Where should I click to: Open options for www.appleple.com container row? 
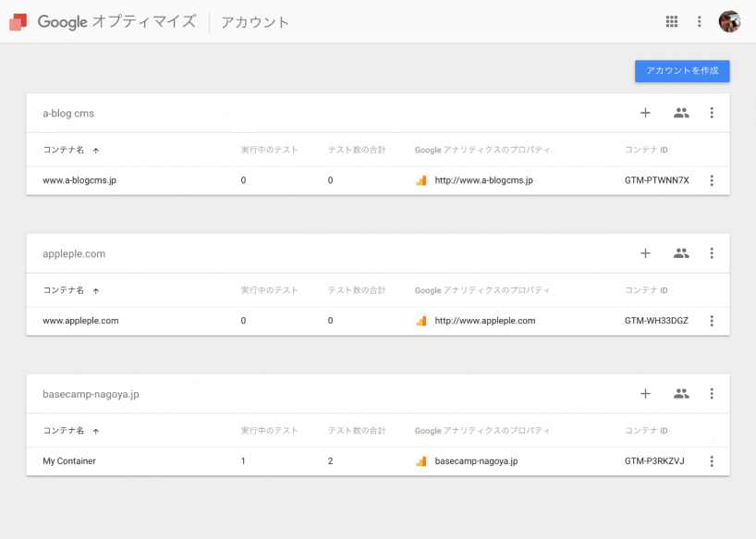[712, 321]
